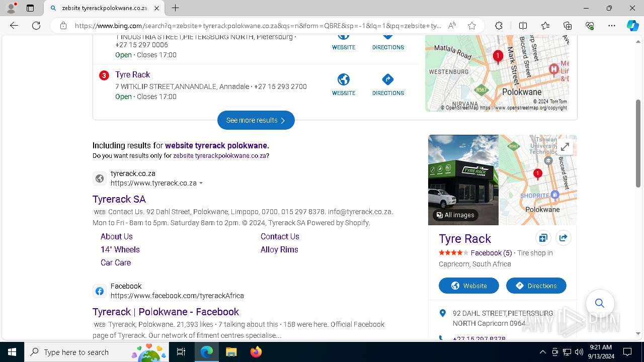The image size is (644, 362).
Task: Open Tyrerack SA result
Action: click(x=119, y=199)
